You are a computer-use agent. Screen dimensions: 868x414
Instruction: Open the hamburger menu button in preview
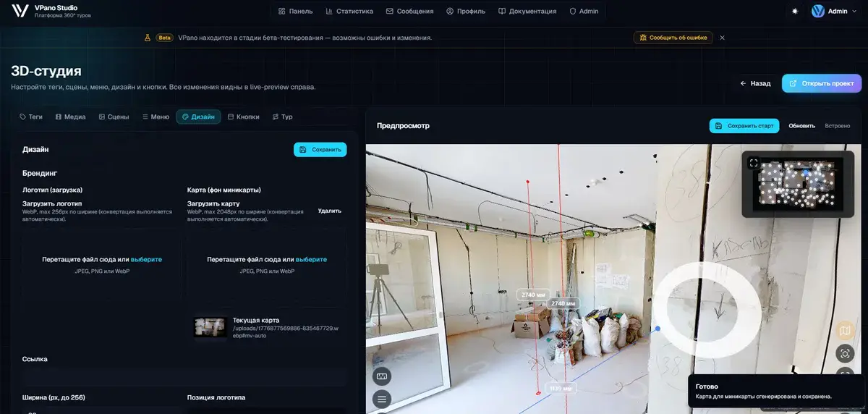pos(383,398)
